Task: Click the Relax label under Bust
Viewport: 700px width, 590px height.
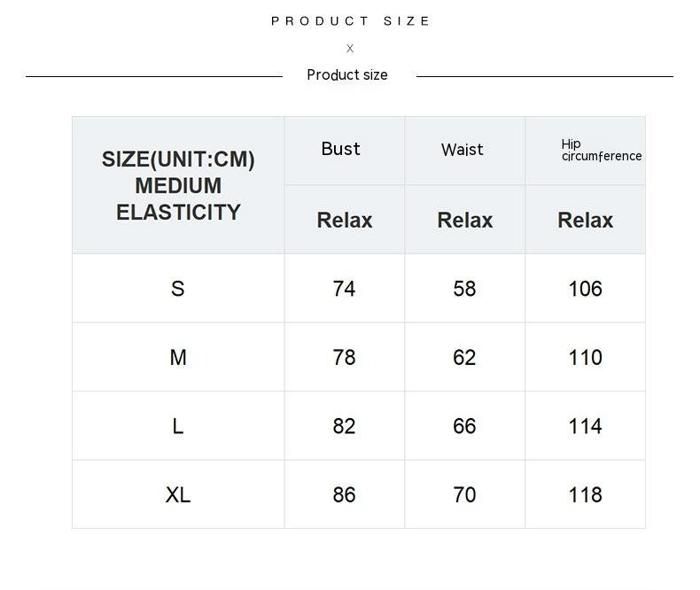Action: point(345,221)
